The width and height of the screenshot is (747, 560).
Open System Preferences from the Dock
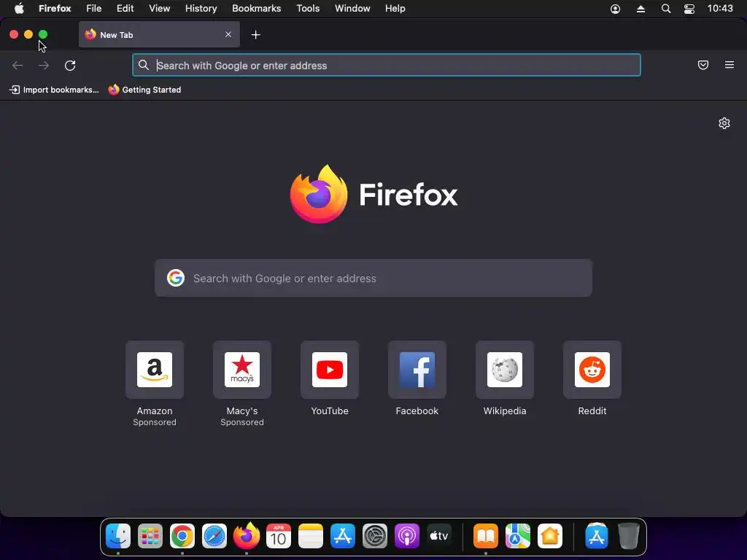[375, 536]
